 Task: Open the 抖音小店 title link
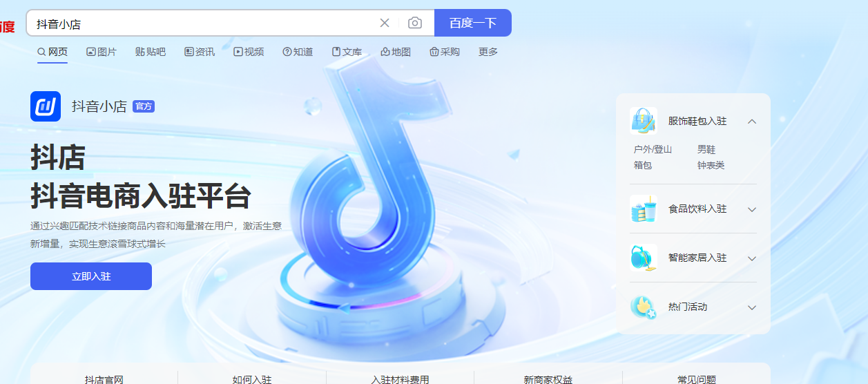pos(99,106)
